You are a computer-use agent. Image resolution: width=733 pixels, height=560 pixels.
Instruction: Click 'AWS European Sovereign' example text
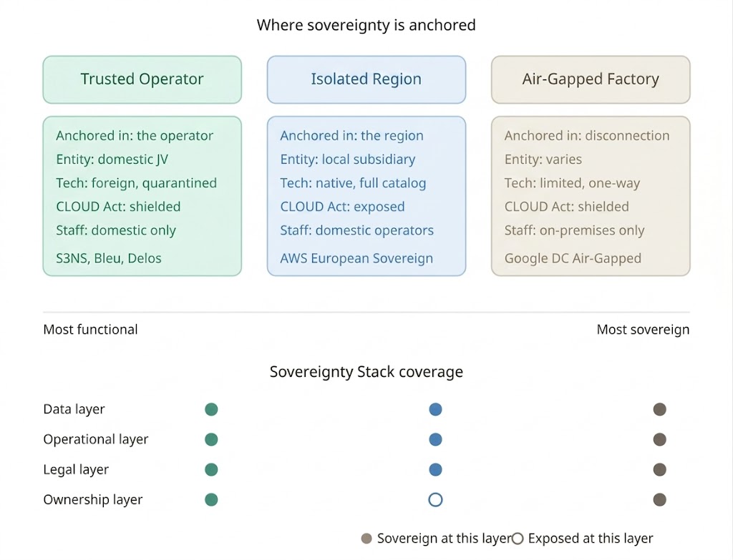pos(356,258)
